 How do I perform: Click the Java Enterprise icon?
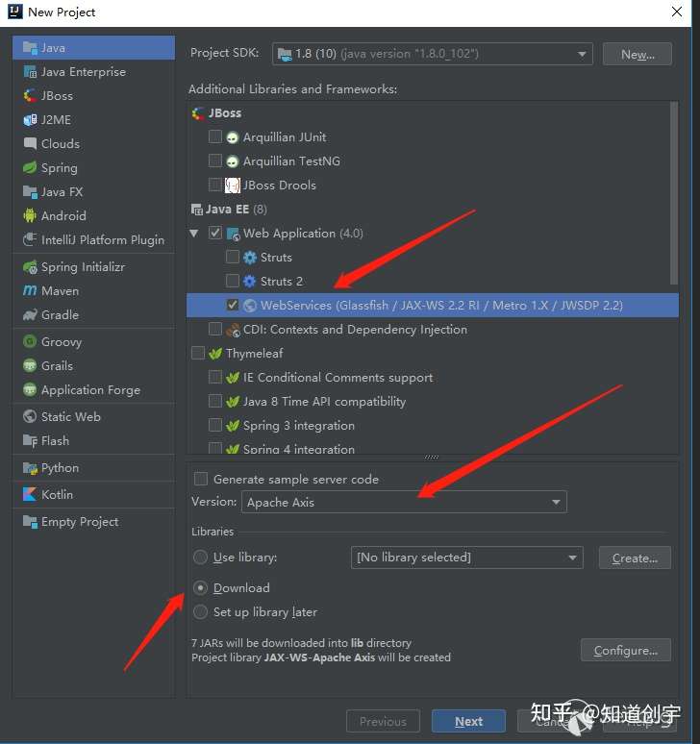point(30,72)
